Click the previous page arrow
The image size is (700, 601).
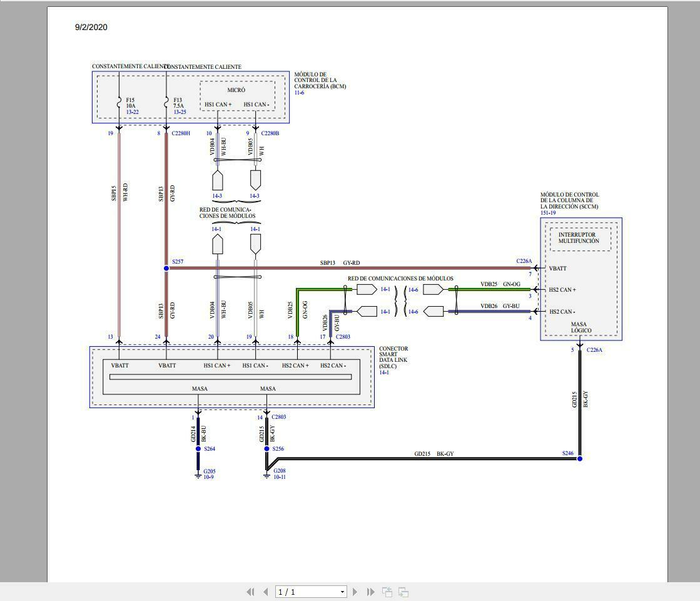tap(266, 592)
